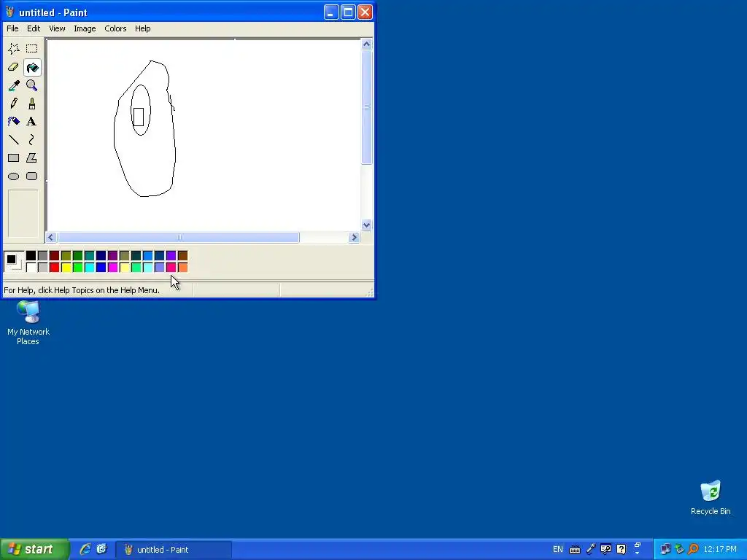Select the rectangular Select tool
The image size is (747, 560).
point(32,49)
